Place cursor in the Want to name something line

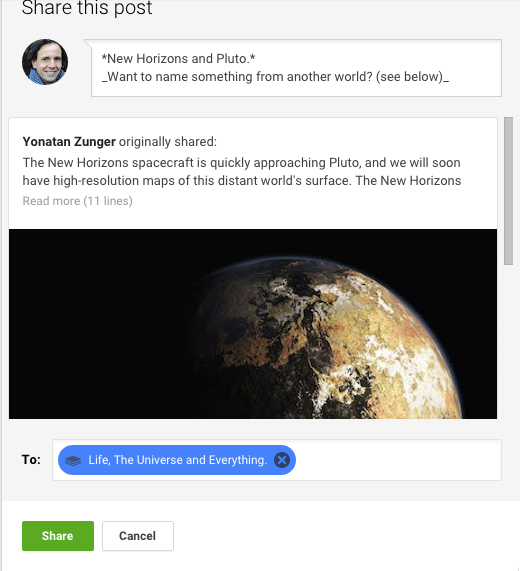click(275, 77)
